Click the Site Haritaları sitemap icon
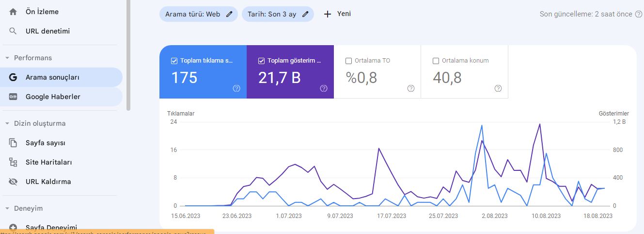 (13, 162)
